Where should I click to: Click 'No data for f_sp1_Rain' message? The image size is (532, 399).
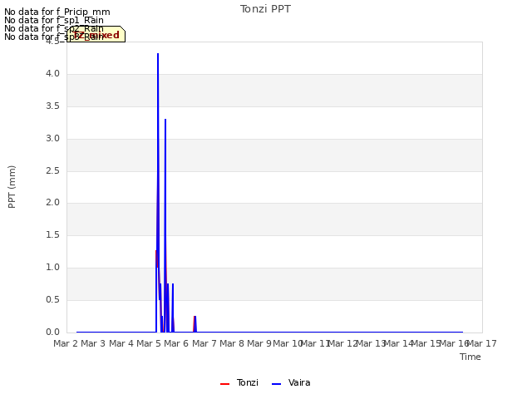tap(54, 20)
